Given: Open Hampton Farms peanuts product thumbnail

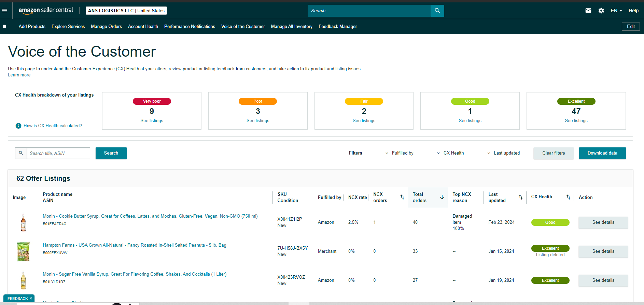Looking at the screenshot, I should (x=23, y=251).
